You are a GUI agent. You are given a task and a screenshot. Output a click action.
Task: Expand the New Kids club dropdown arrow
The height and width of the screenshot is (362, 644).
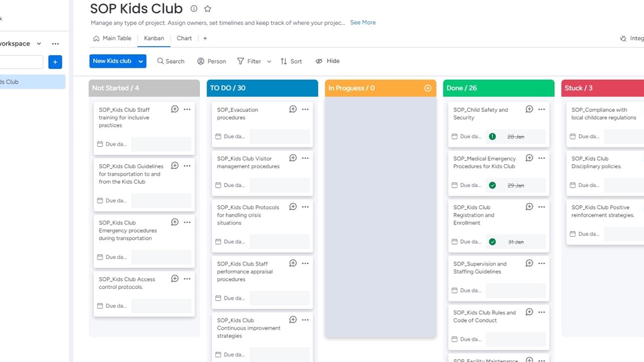141,61
